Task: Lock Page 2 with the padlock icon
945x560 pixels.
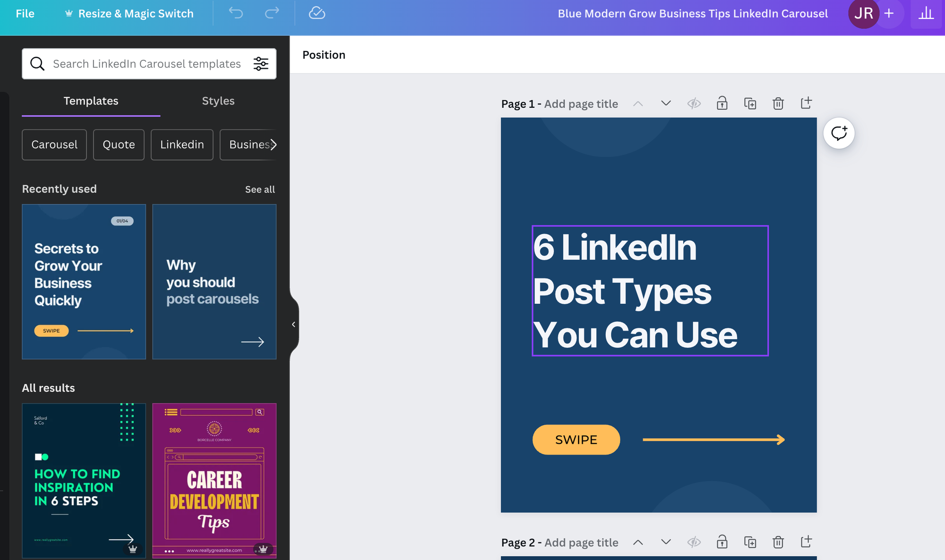Action: (722, 542)
